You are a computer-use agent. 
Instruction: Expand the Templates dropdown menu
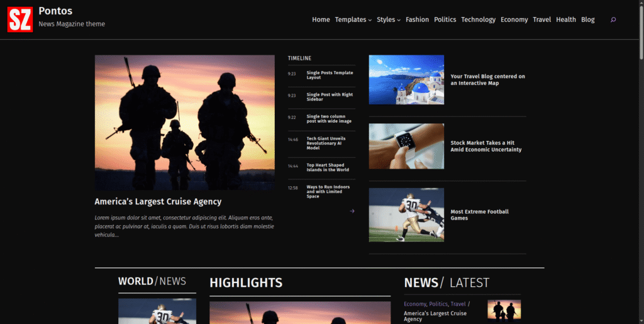click(353, 20)
